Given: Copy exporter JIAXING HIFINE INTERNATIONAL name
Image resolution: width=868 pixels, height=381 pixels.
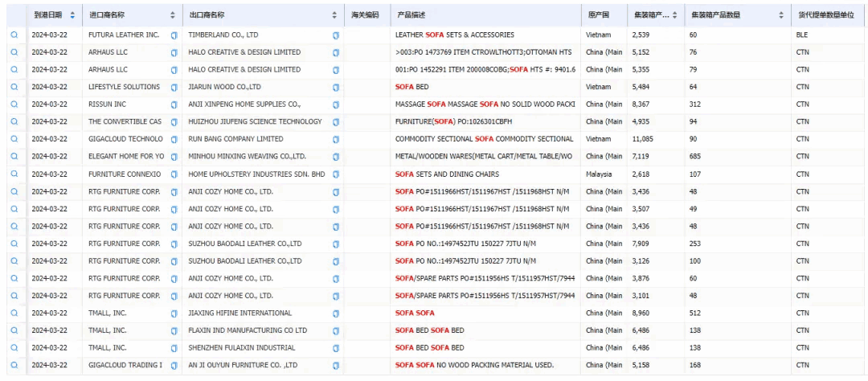Looking at the screenshot, I should click(x=336, y=313).
